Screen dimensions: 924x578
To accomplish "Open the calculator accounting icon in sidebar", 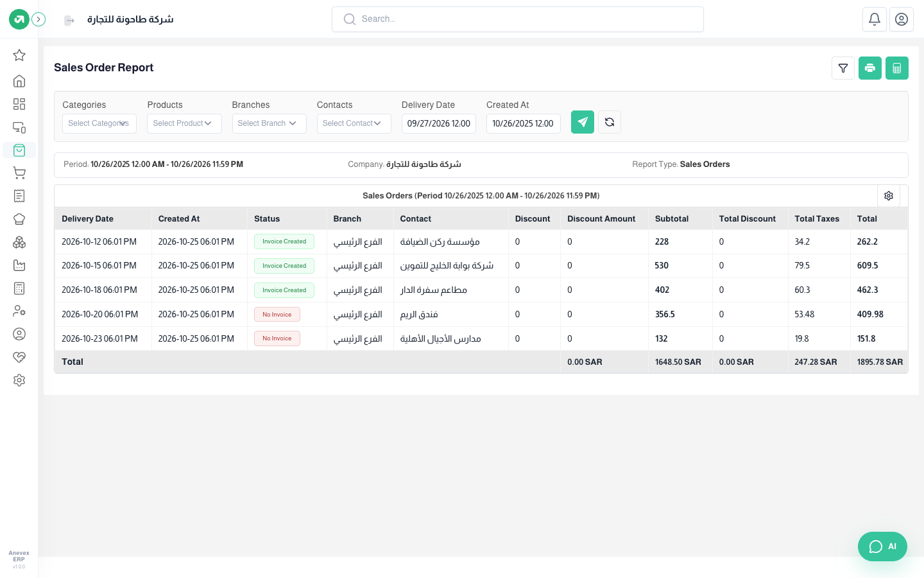I will click(x=19, y=288).
